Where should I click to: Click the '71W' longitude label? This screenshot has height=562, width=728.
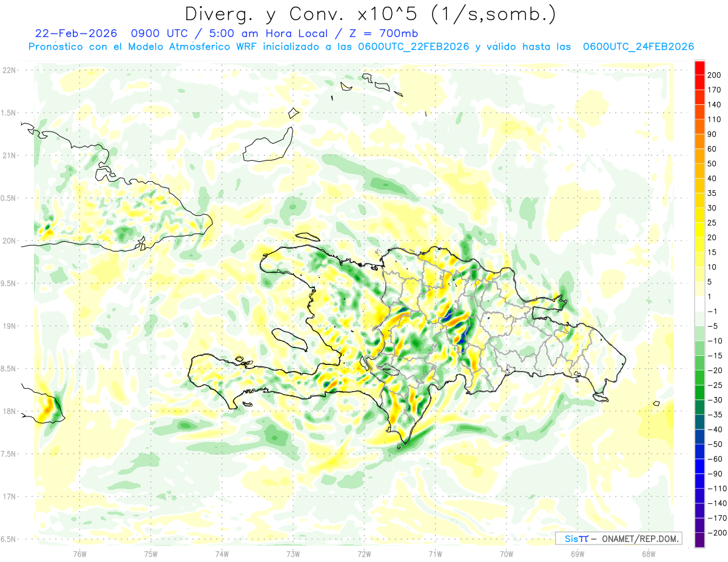pos(435,553)
